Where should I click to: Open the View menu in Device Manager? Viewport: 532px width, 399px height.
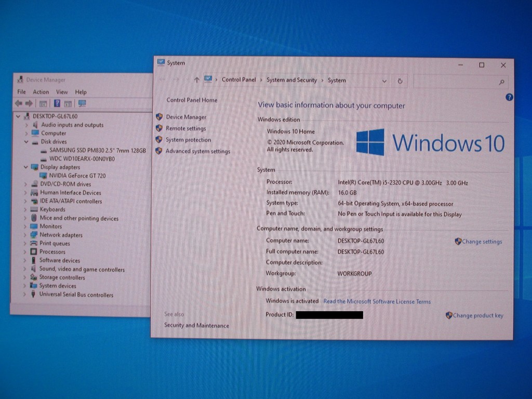point(62,92)
